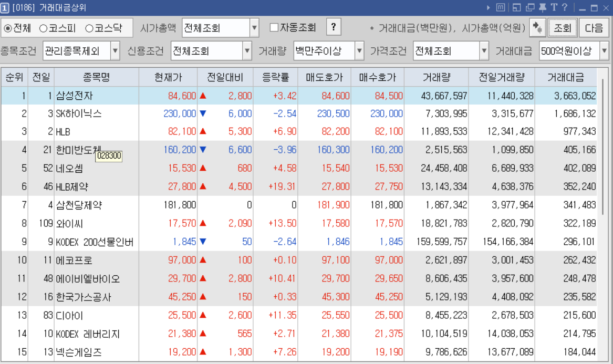Pin the window with the pushpin icon
This screenshot has height=364, width=613.
coord(543,7)
